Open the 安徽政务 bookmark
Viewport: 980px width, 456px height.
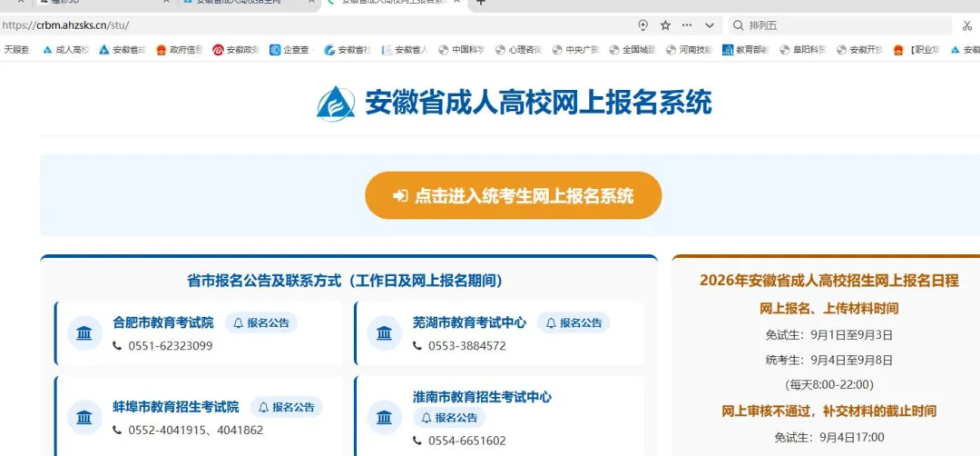click(236, 50)
